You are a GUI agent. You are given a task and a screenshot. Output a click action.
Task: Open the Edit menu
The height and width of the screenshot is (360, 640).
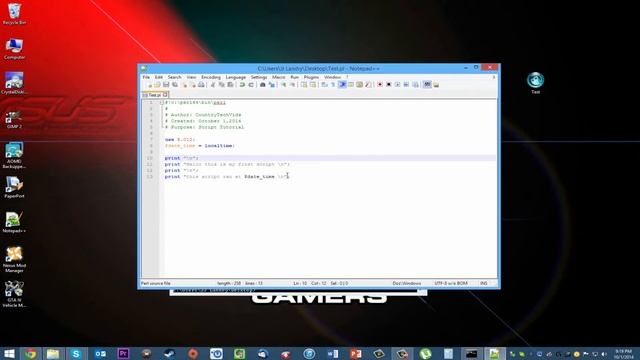tap(158, 77)
